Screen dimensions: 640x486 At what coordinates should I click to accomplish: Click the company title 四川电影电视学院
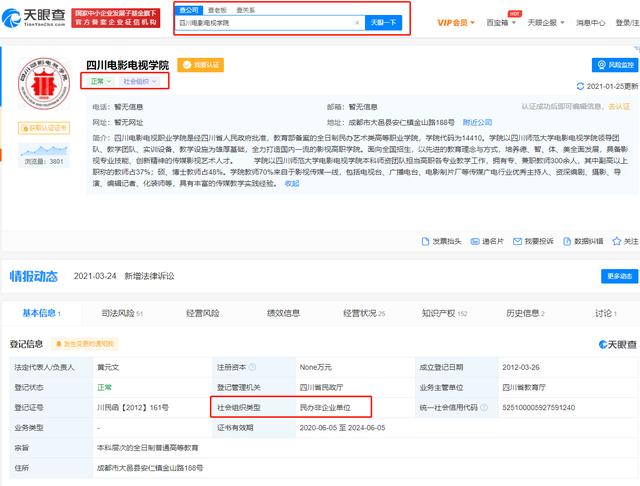point(127,65)
